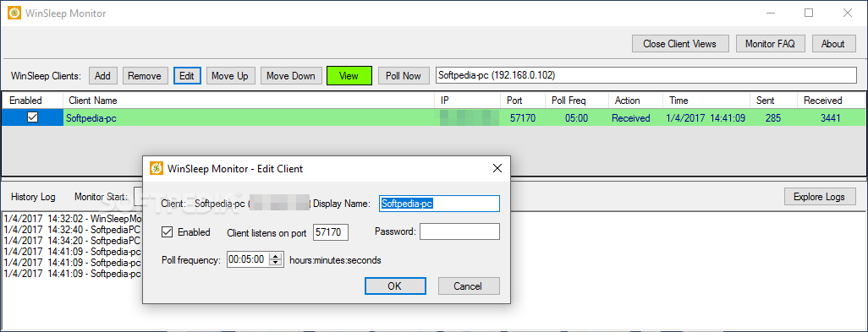Viewport: 868px width, 332px height.
Task: Click the Edit Client dialog title icon
Action: [157, 168]
